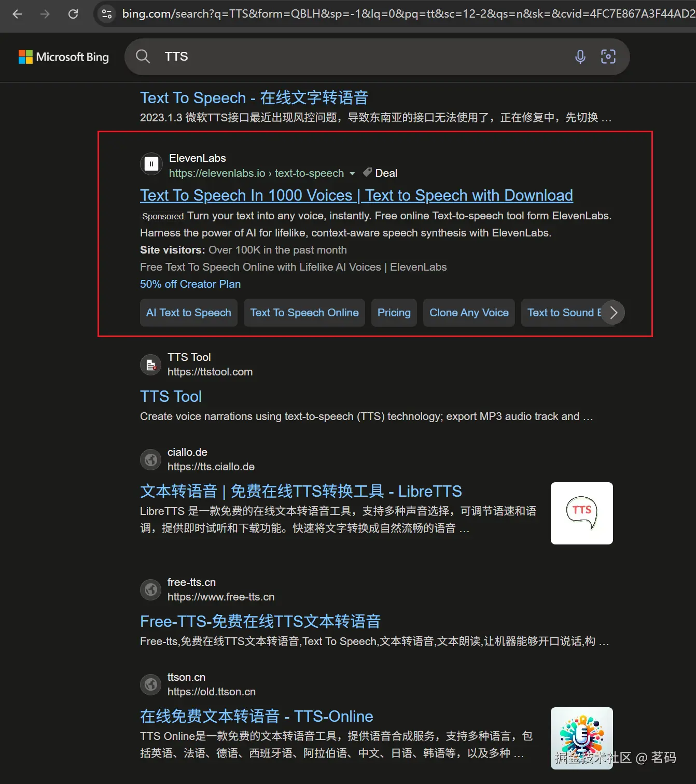
Task: Click the Sponsored label text
Action: point(163,216)
